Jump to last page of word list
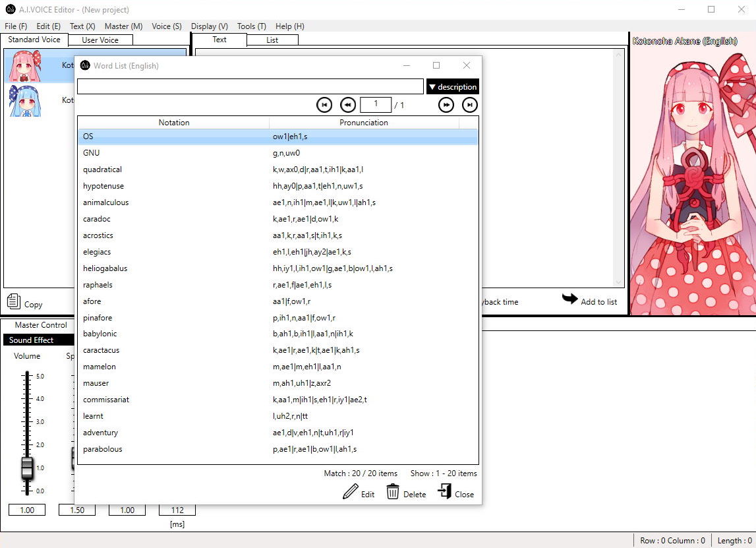This screenshot has height=548, width=756. [x=470, y=105]
